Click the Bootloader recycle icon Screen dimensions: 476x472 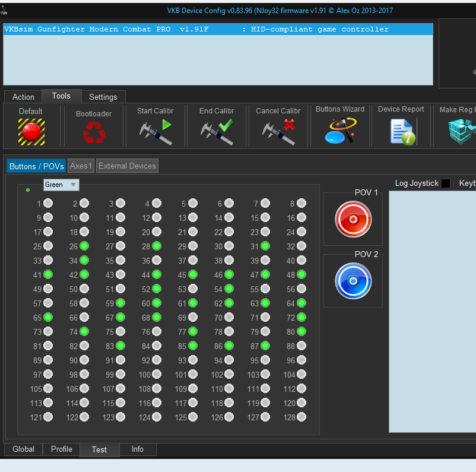(x=94, y=132)
